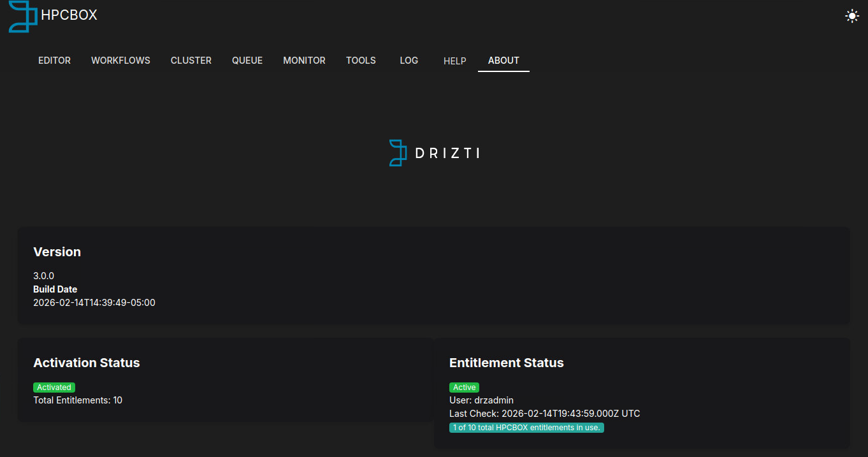Click the green Active badge
Image resolution: width=868 pixels, height=457 pixels.
tap(465, 388)
